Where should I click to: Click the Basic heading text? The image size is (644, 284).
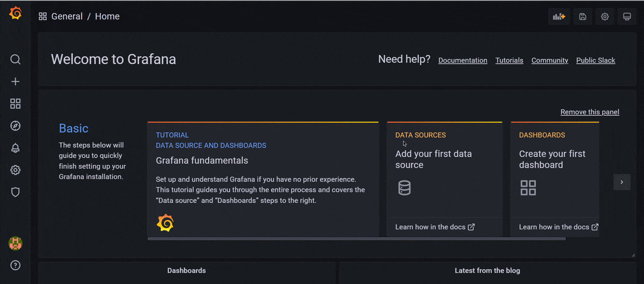point(74,128)
